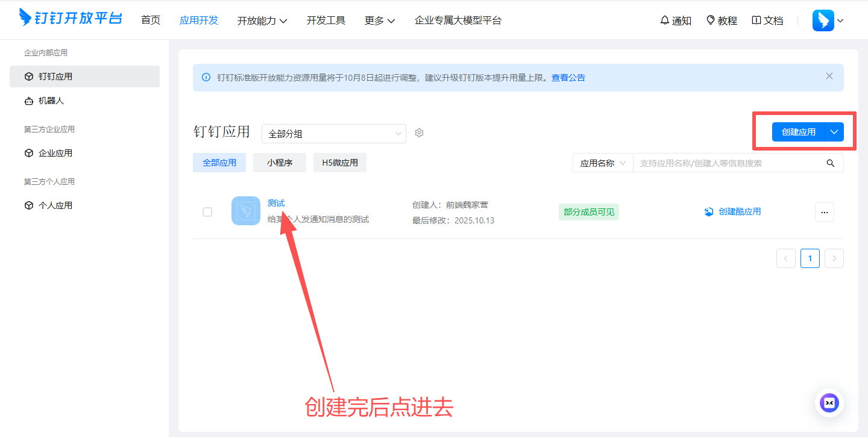Open the 文档 documentation link
This screenshot has height=439, width=868.
coord(767,20)
